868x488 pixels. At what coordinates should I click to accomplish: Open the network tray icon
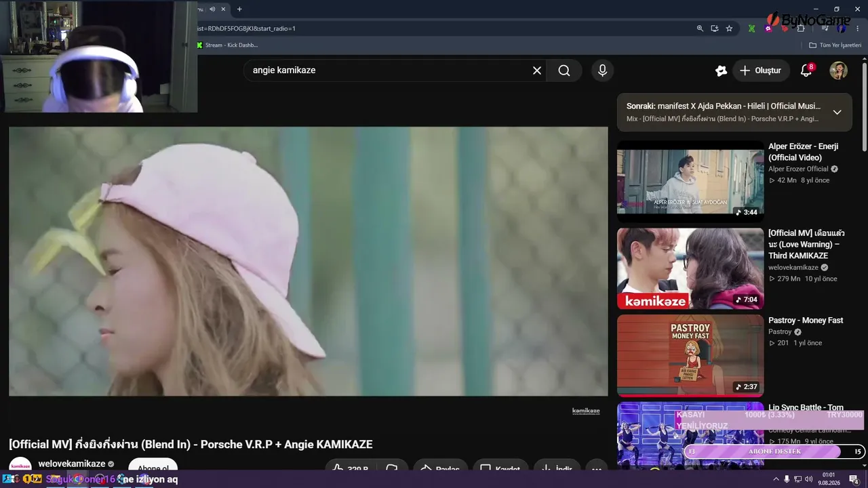pyautogui.click(x=797, y=479)
